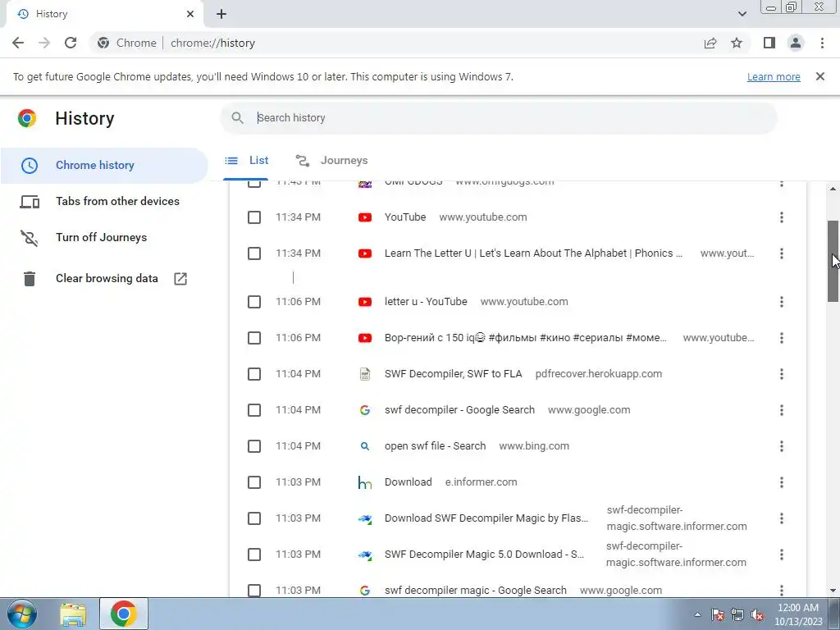Viewport: 840px width, 630px height.
Task: Click the scrollbar down arrow
Action: [x=833, y=591]
